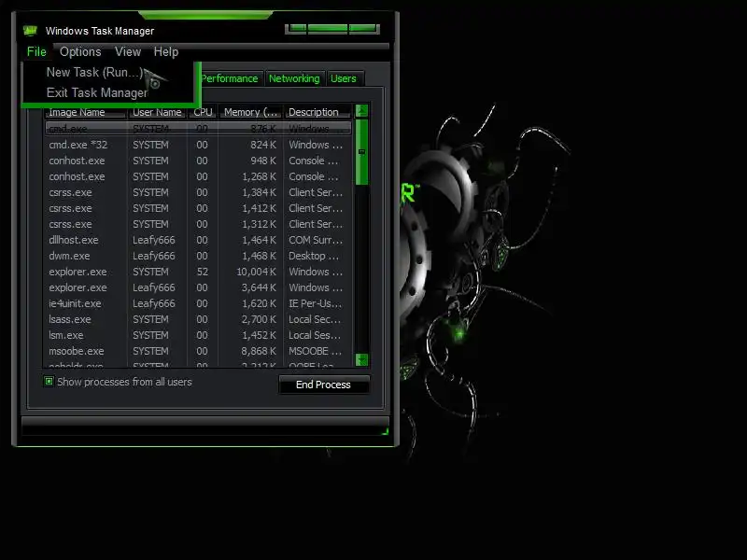The image size is (747, 560).
Task: Switch to the Networking tab
Action: 294,78
